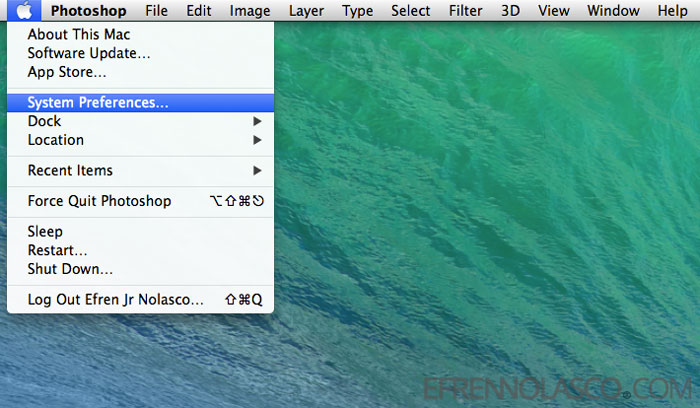Open the Layer menu
Viewport: 700px width, 408px height.
[306, 10]
